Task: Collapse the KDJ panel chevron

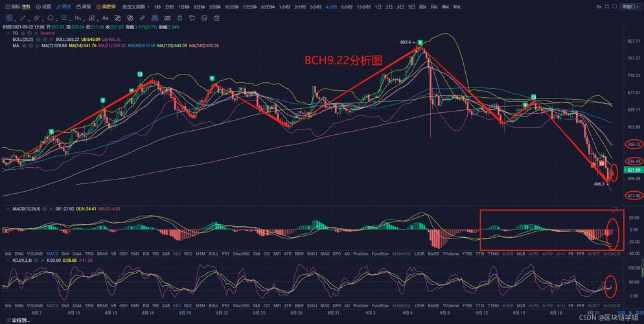Action: coord(8,260)
